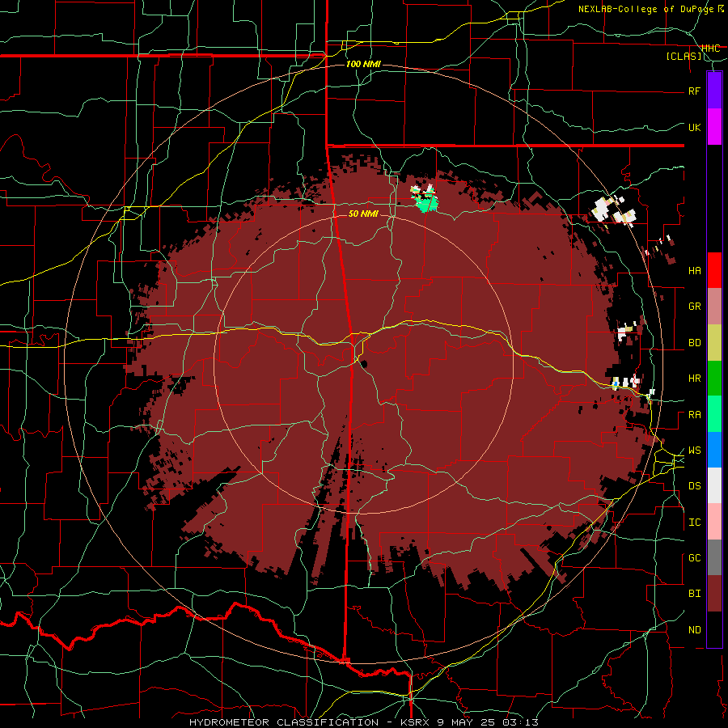
Task: Click the NEXLAB-College of DuPage text
Action: pos(645,9)
